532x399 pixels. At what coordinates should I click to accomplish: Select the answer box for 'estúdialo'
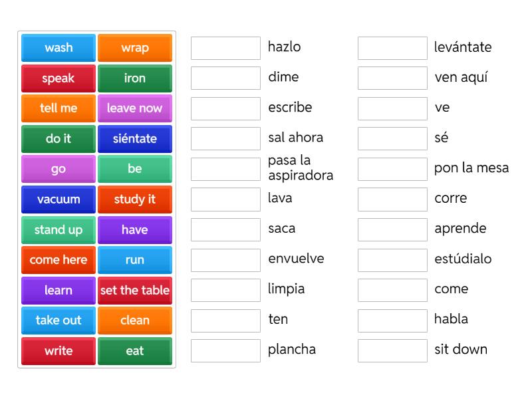click(392, 259)
